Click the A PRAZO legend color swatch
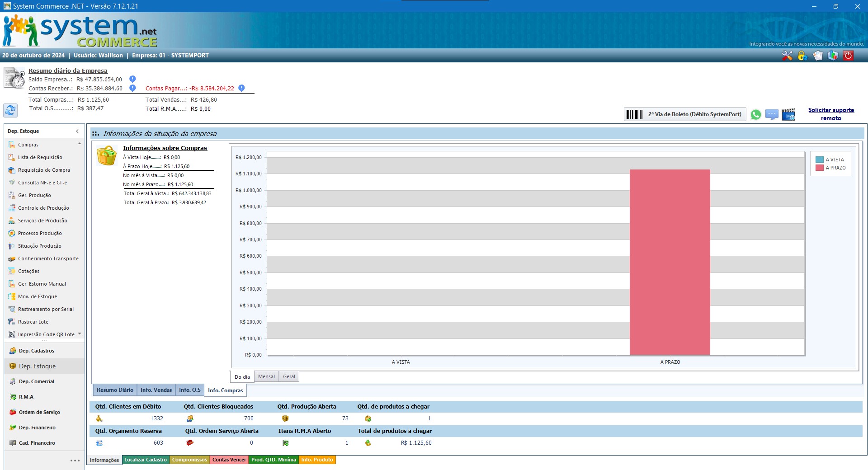 pos(819,168)
